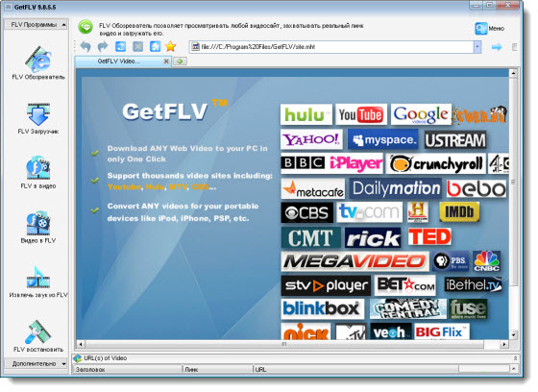
Task: Open the FLV Загрузчик downloader tool
Action: 38,118
